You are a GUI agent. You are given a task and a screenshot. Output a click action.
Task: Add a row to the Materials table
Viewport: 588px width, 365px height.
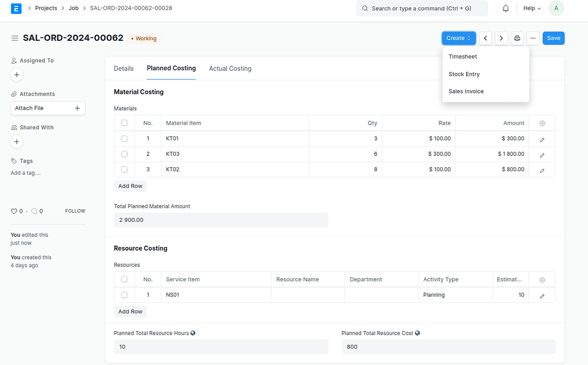tap(130, 186)
